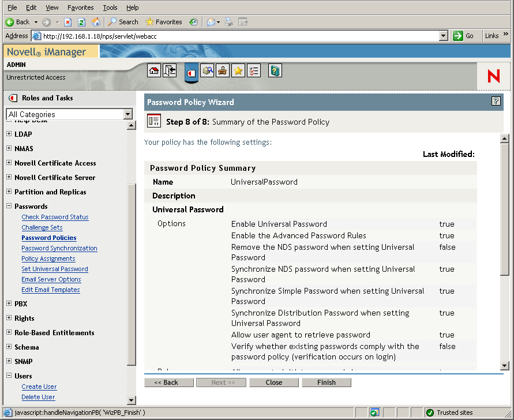Select the View Objects magnifier icon
This screenshot has width=514, height=420.
(x=208, y=70)
